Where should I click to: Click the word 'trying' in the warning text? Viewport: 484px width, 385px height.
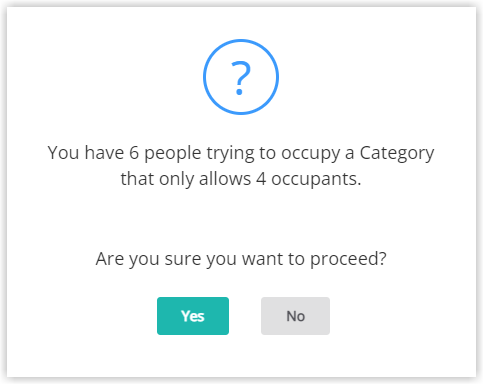230,153
